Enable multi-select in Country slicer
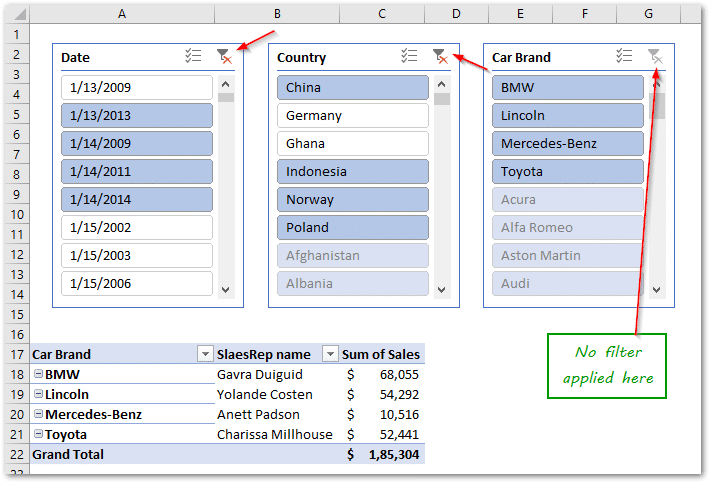 (409, 57)
